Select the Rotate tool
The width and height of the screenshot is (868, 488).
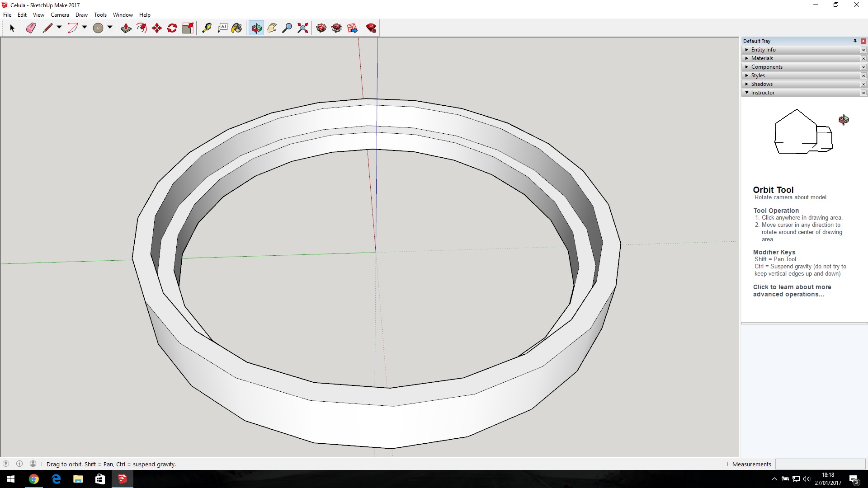point(172,28)
